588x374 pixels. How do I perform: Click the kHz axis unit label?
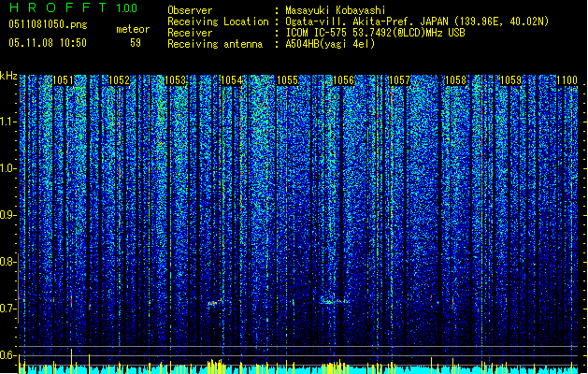(x=8, y=76)
